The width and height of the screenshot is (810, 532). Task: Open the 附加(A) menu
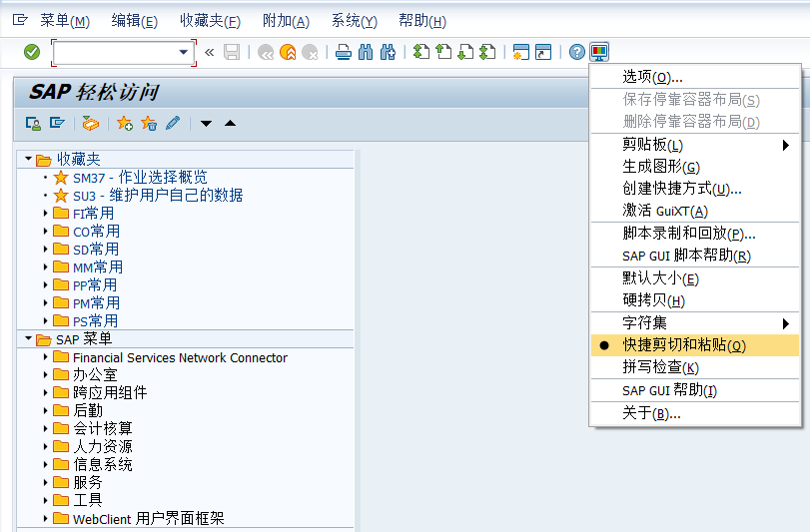click(286, 21)
